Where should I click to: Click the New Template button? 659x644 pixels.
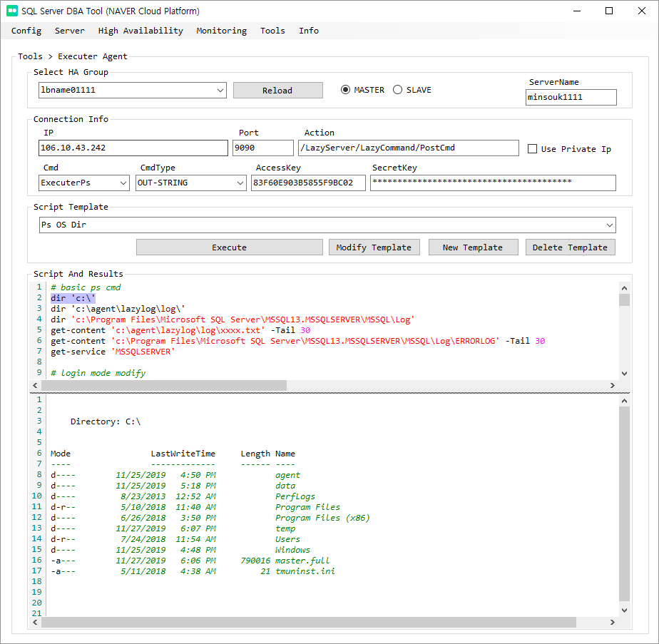[473, 247]
